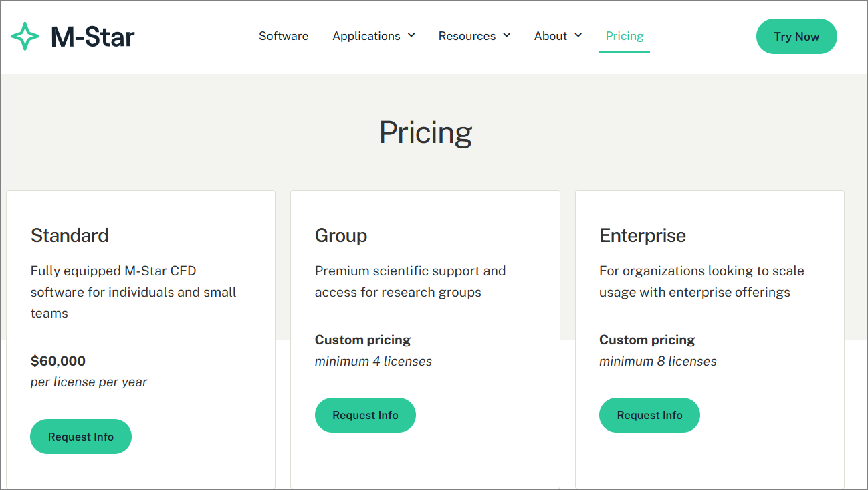Click the M-Star wordmark text

coord(93,37)
